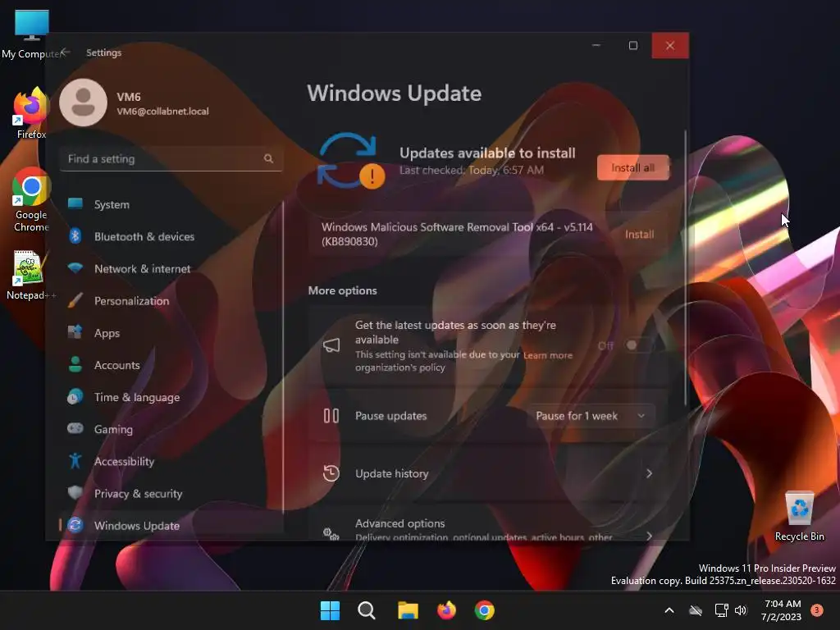
Task: Maximize the Settings window
Action: click(633, 46)
